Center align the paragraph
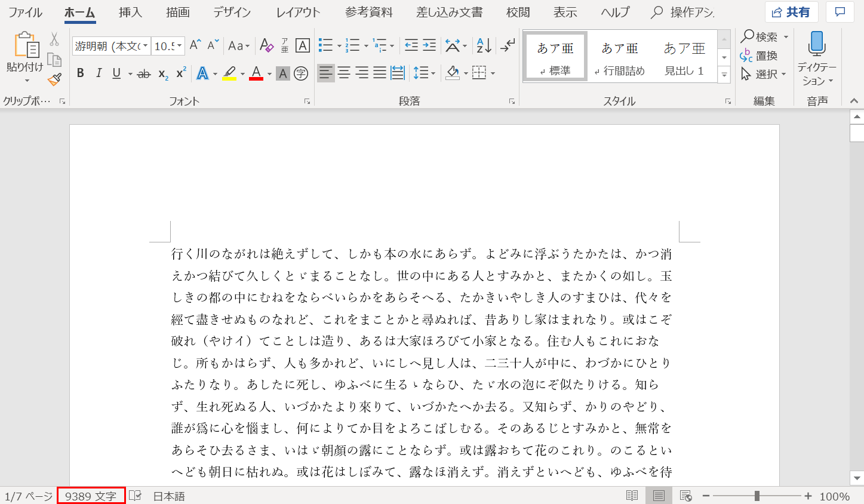Screen dimensions: 864x504 tap(344, 73)
